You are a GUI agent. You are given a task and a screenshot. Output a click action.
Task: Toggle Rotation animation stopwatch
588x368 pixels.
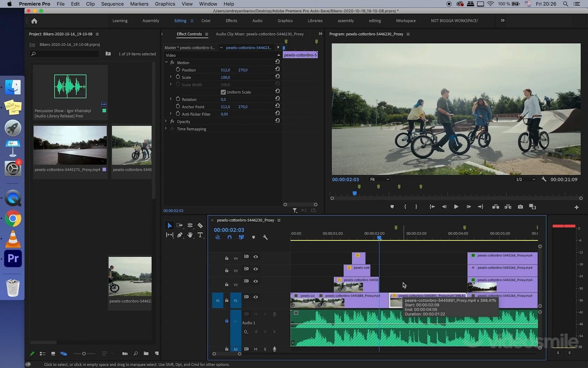point(178,99)
